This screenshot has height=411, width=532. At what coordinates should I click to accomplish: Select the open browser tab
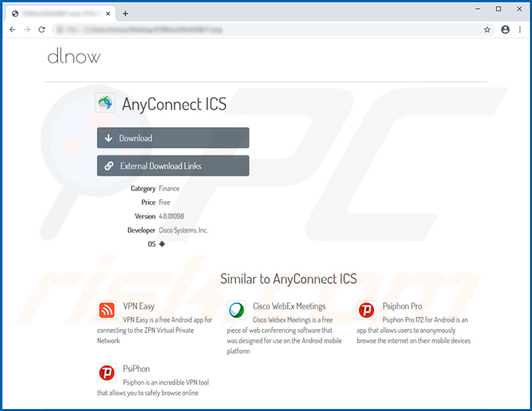tap(61, 13)
